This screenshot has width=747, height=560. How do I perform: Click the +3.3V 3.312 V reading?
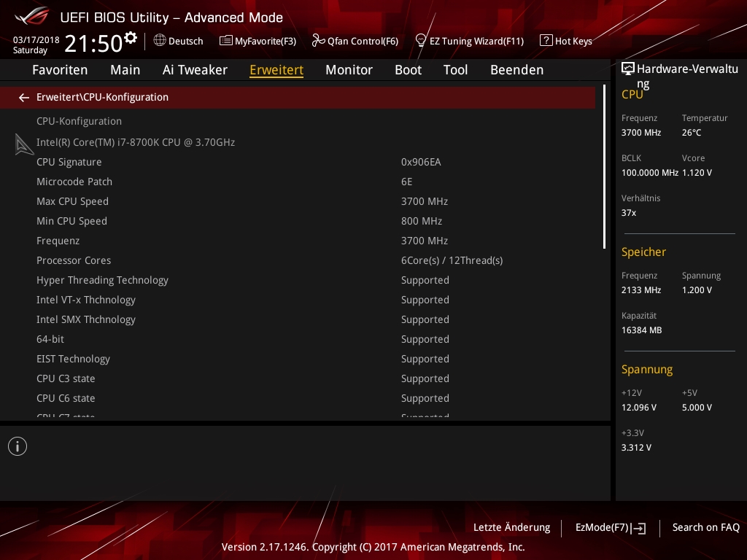(636, 448)
